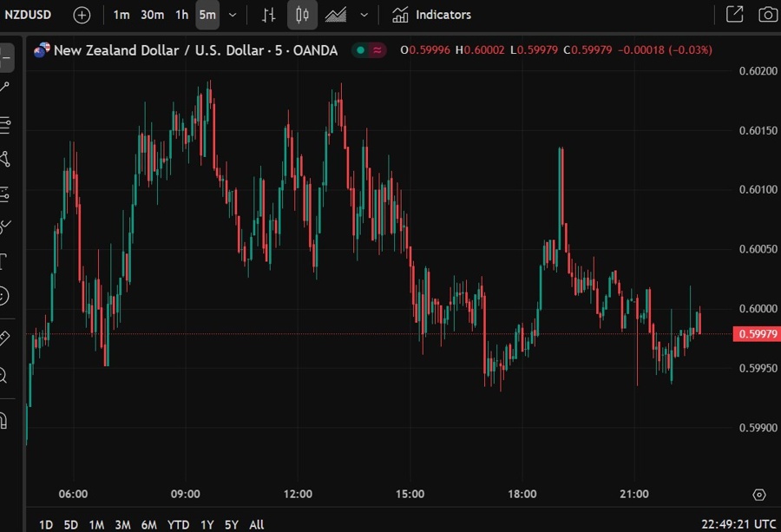Viewport: 781px width, 532px height.
Task: Select the candlestick chart style icon
Action: tap(302, 15)
